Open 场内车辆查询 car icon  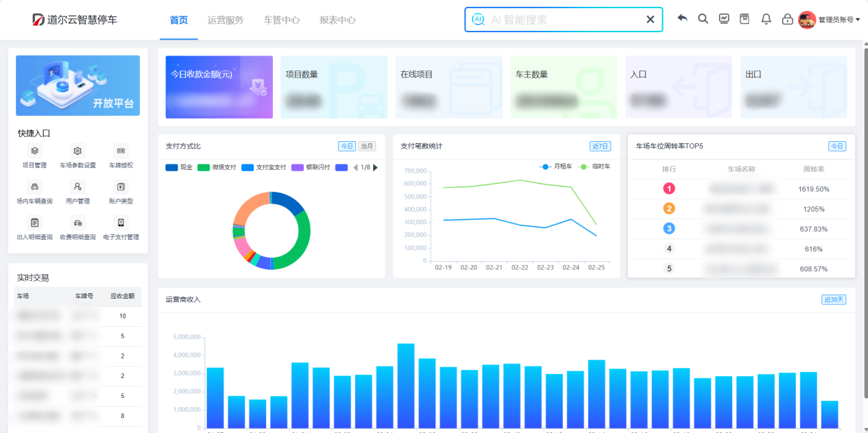pos(35,186)
